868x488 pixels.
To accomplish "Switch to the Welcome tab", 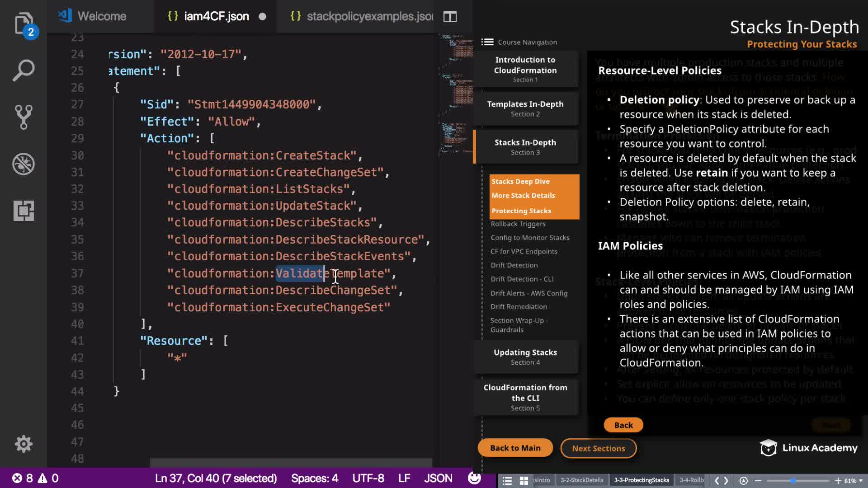I will 93,17.
